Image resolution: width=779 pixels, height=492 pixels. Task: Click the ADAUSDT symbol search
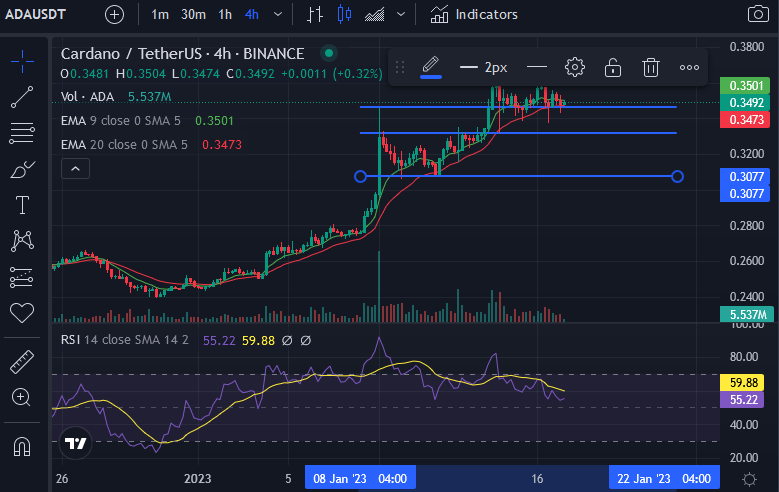click(35, 14)
